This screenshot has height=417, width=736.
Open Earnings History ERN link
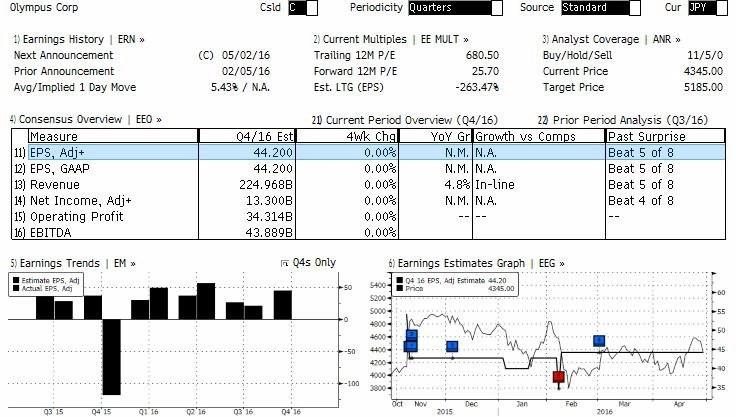(79, 39)
